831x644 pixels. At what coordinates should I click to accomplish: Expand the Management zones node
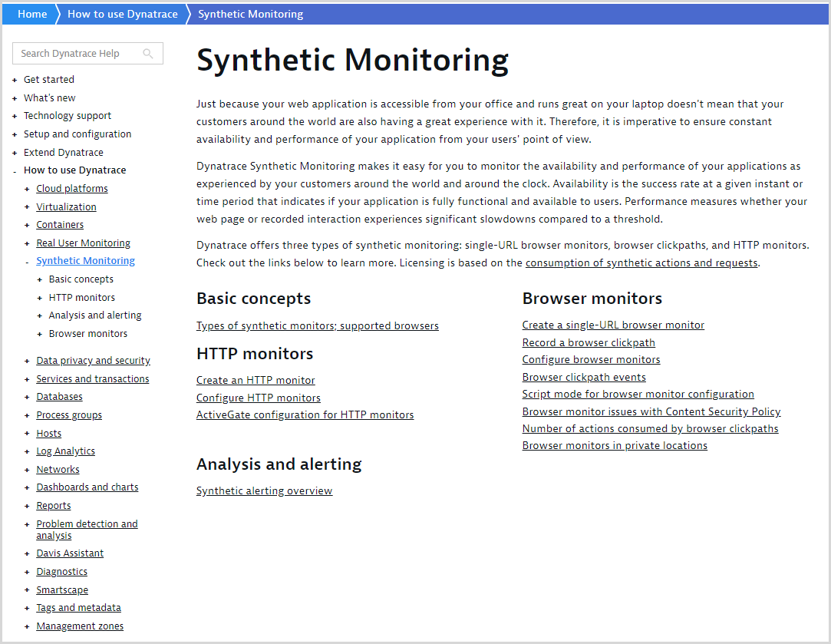[x=27, y=627]
